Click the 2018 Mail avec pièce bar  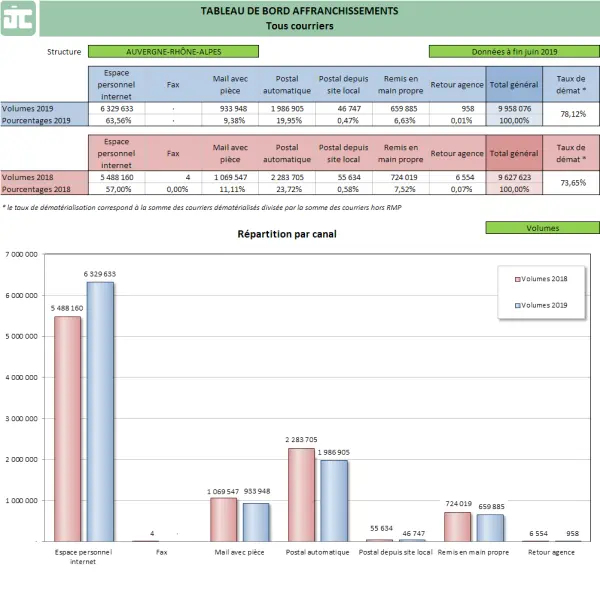click(223, 520)
